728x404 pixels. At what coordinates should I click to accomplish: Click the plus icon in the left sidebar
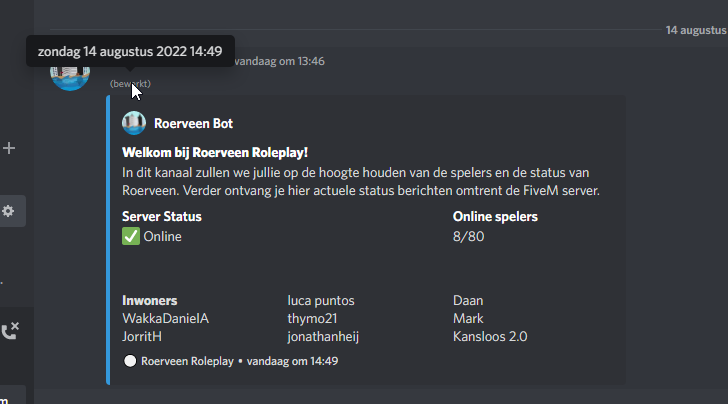(9, 148)
